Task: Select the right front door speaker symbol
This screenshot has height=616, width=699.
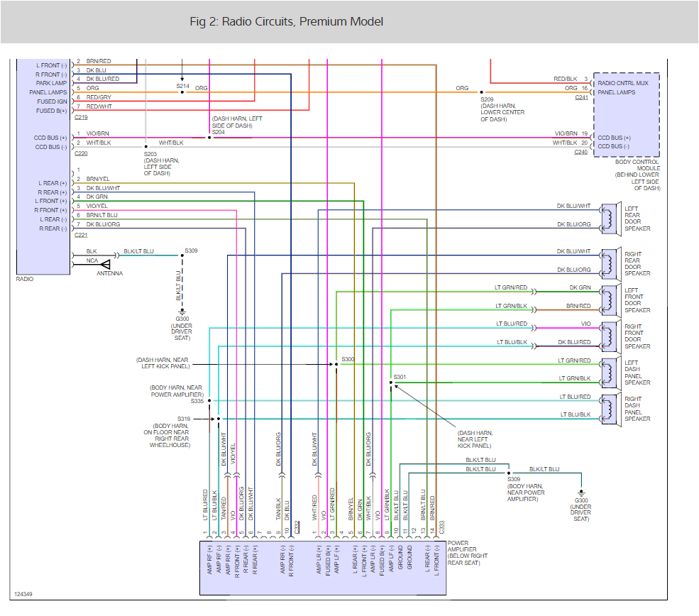Action: point(607,334)
